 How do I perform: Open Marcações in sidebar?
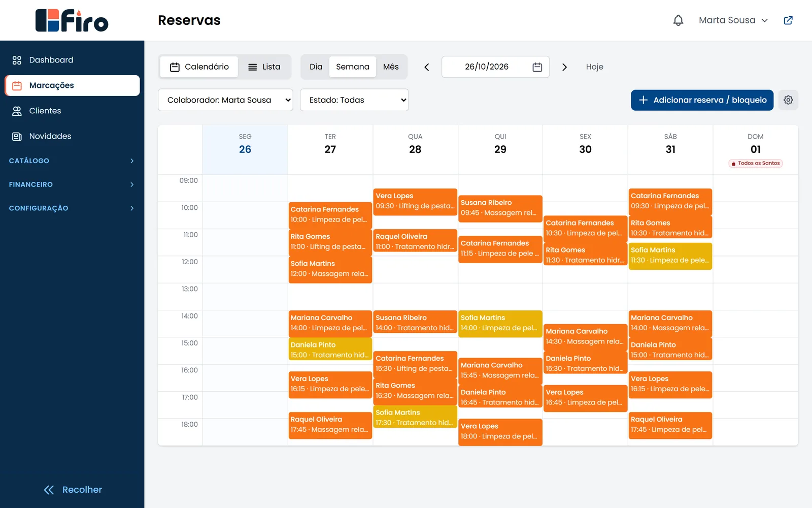click(x=72, y=85)
